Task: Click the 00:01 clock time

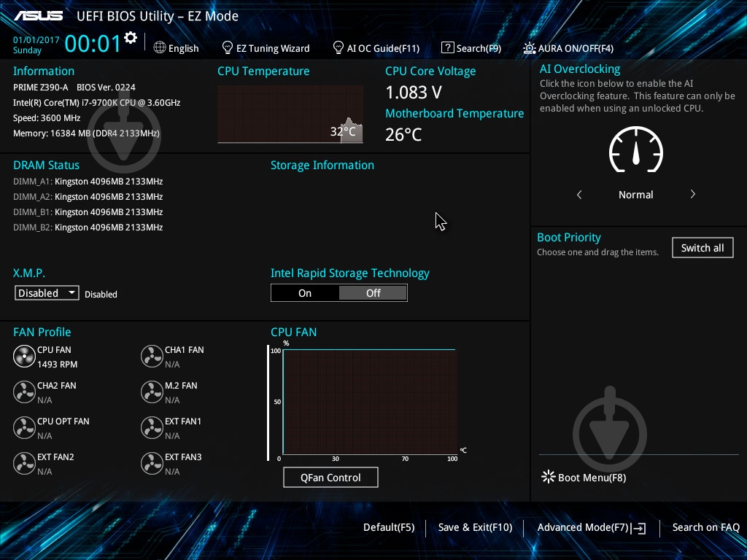Action: pos(93,43)
